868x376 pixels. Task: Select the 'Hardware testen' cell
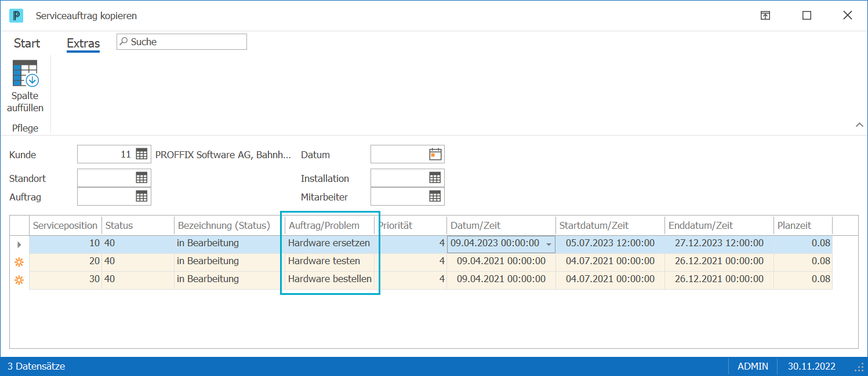[329, 262]
